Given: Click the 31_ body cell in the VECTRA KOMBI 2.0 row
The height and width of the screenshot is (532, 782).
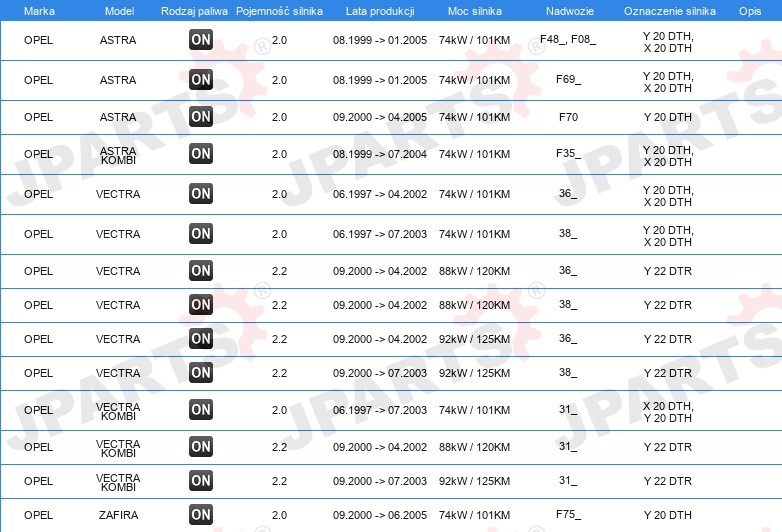Looking at the screenshot, I should tap(568, 409).
